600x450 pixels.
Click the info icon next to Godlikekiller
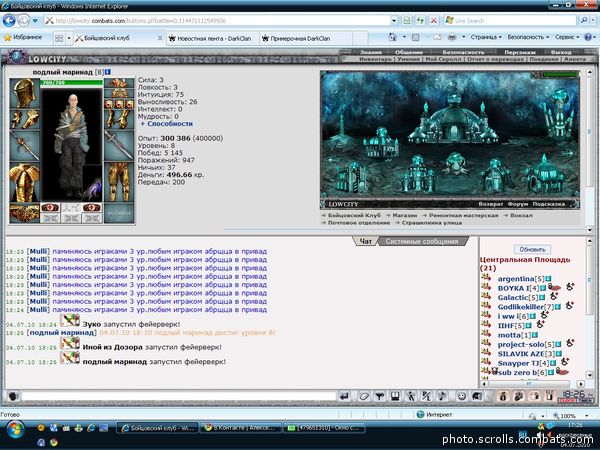point(558,307)
